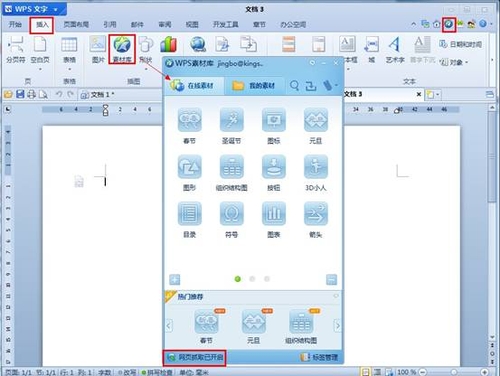Click the highlighted material library icon top right
The width and height of the screenshot is (500, 376).
(x=449, y=24)
